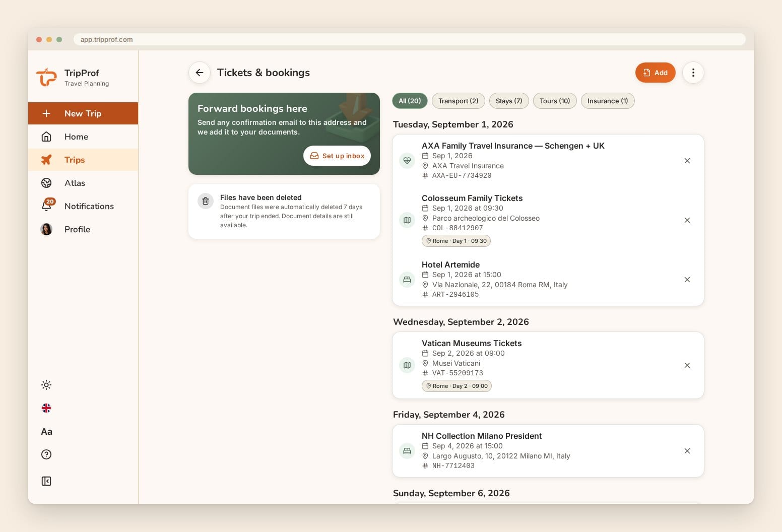Open the Rome · Day 1 · 09:30 tag
This screenshot has width=782, height=532.
(456, 241)
